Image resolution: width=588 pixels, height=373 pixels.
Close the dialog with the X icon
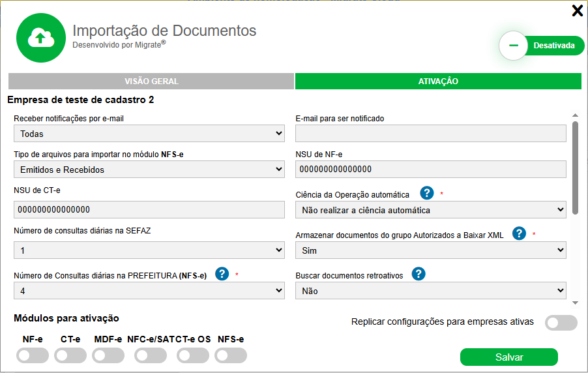click(577, 10)
